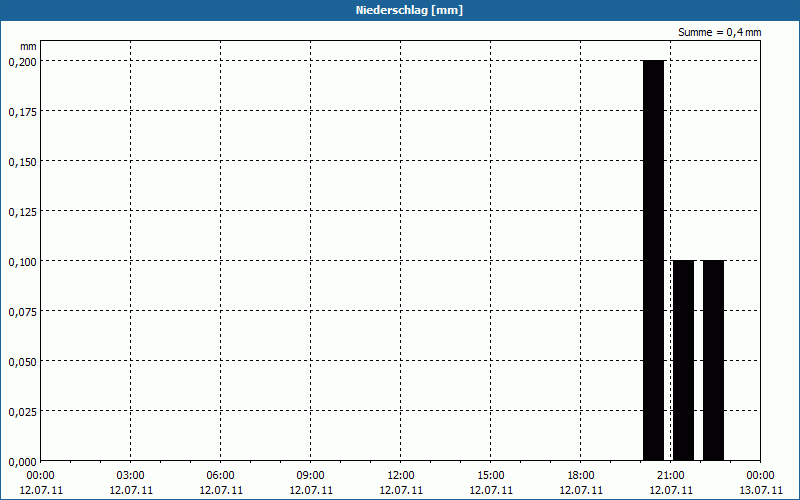Image resolution: width=800 pixels, height=500 pixels.
Task: Click the 06:00 time axis label
Action: coord(220,475)
